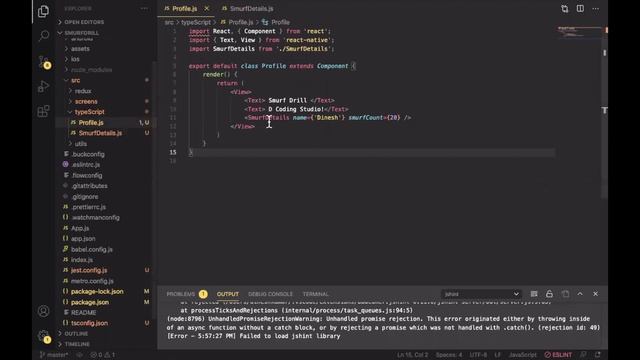The image size is (640, 360).
Task: Click the master branch status item
Action: [53, 355]
